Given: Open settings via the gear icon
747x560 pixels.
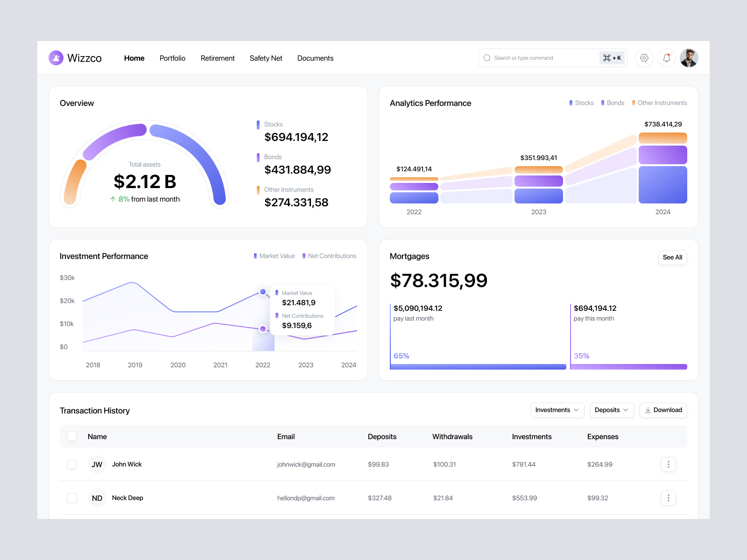Looking at the screenshot, I should click(x=644, y=58).
